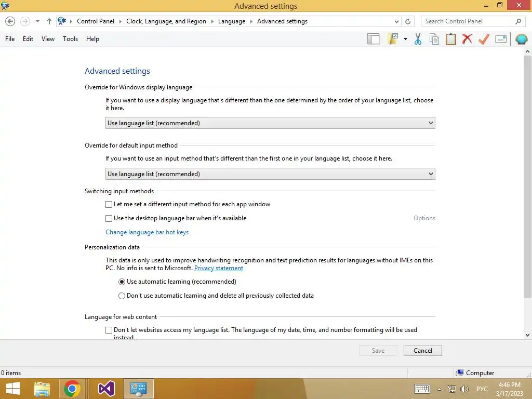Image resolution: width=532 pixels, height=399 pixels.
Task: Click the blue shell icon in toolbar
Action: 522,39
